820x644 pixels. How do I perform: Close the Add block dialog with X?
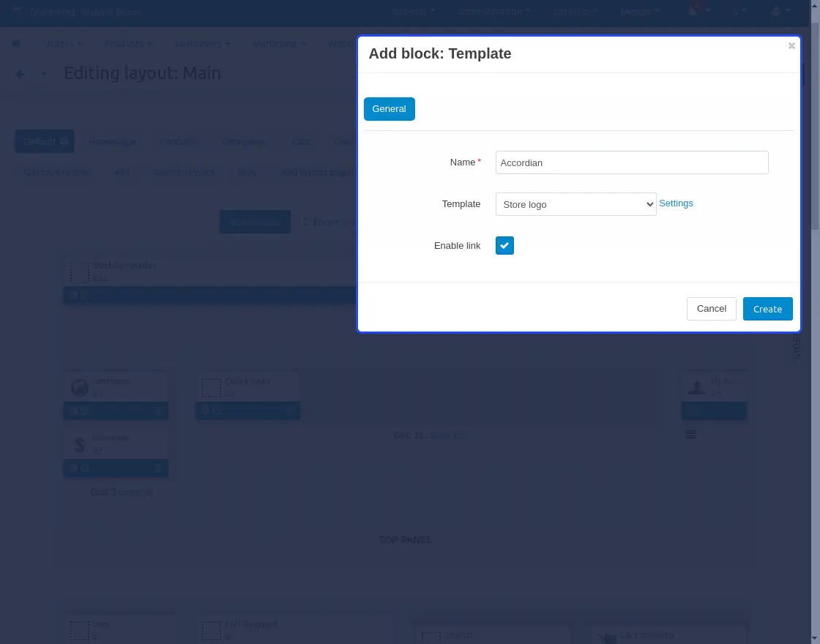coord(791,46)
